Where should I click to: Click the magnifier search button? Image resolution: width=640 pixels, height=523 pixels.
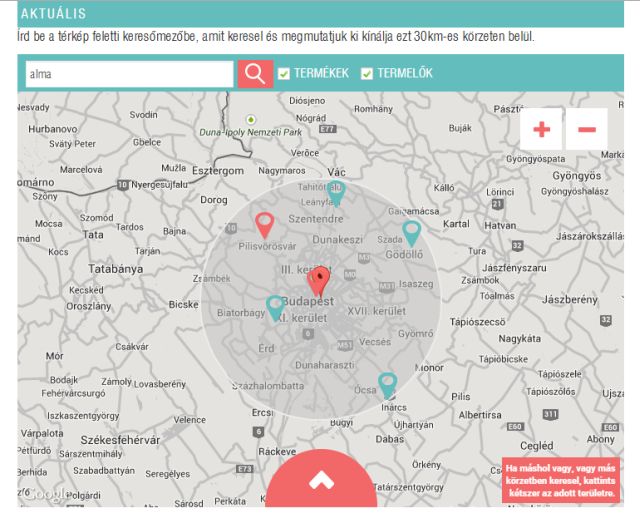[x=255, y=74]
